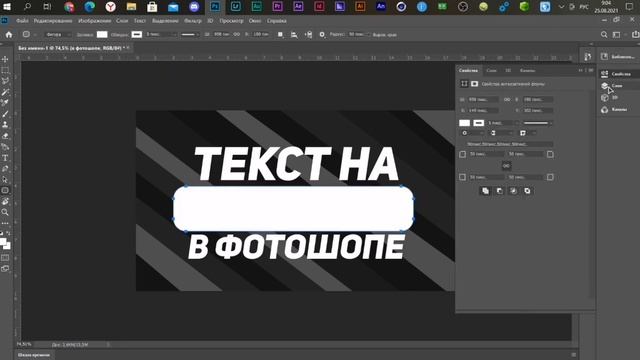Select the Zoom tool in toolbar
The width and height of the screenshot is (640, 360).
pos(5,212)
